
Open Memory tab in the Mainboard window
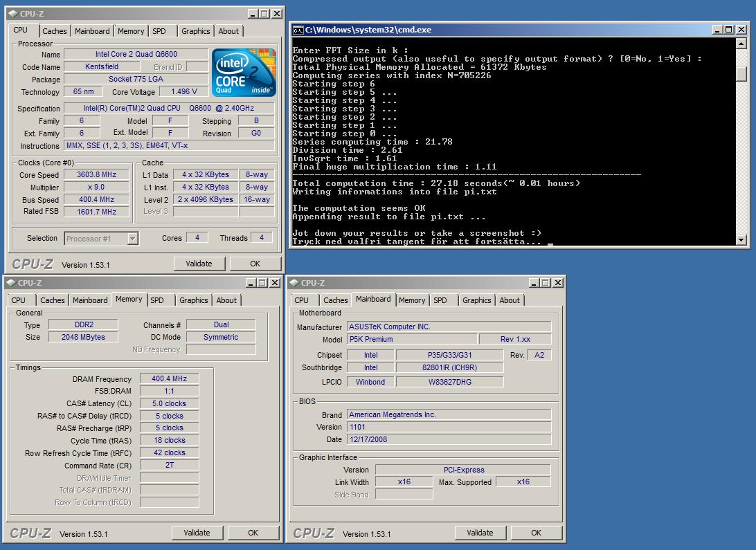(412, 300)
